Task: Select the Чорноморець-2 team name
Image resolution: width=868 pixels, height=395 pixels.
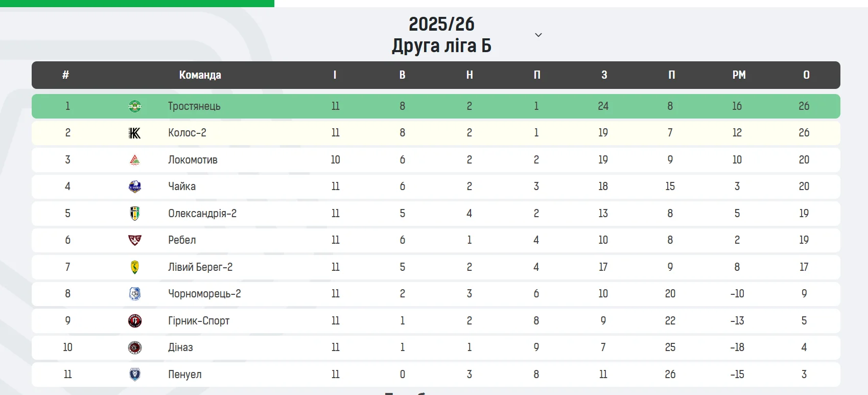Action: [x=204, y=294]
